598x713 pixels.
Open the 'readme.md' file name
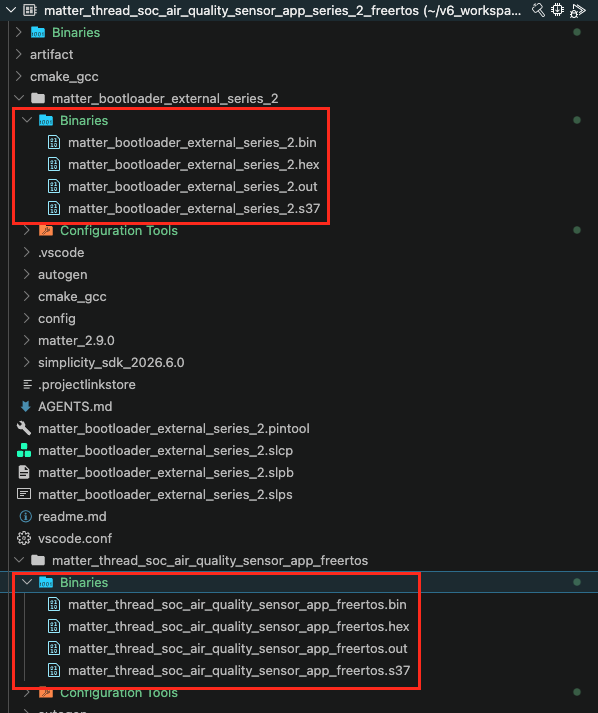[x=72, y=517]
